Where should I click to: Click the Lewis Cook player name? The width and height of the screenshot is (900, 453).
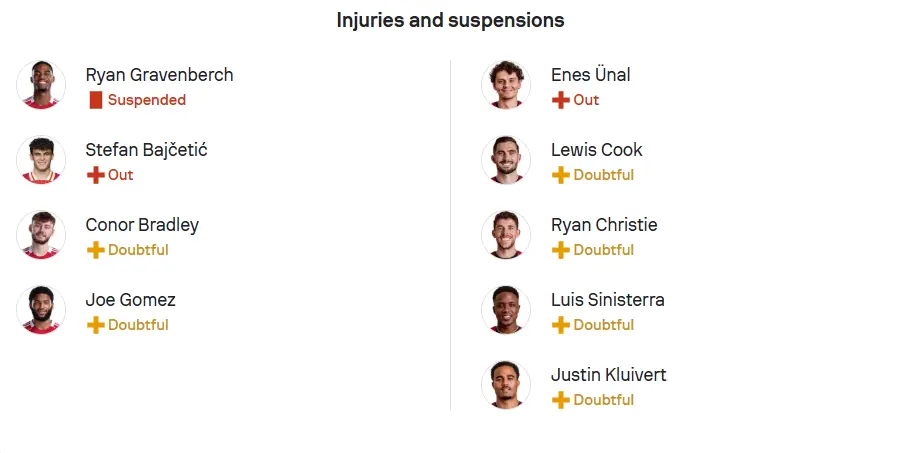point(597,150)
